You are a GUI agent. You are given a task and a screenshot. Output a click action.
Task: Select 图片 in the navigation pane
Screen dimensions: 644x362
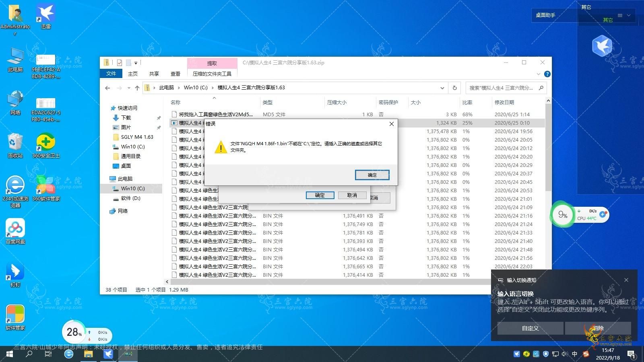coord(126,128)
